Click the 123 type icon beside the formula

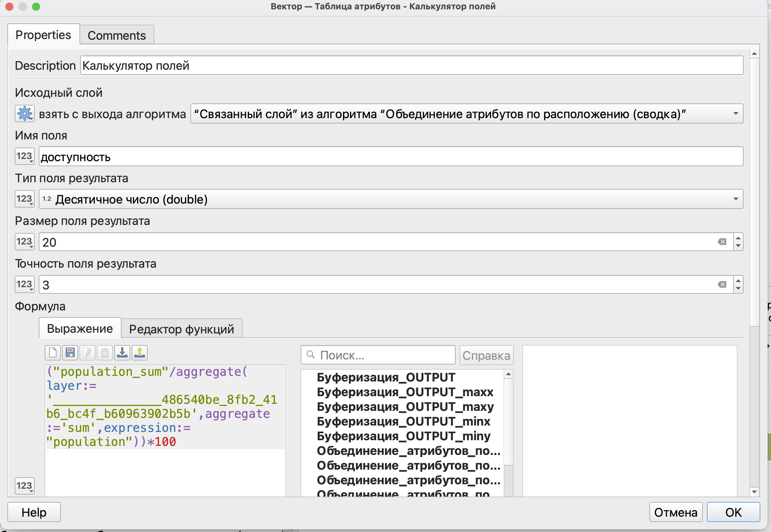[x=25, y=486]
